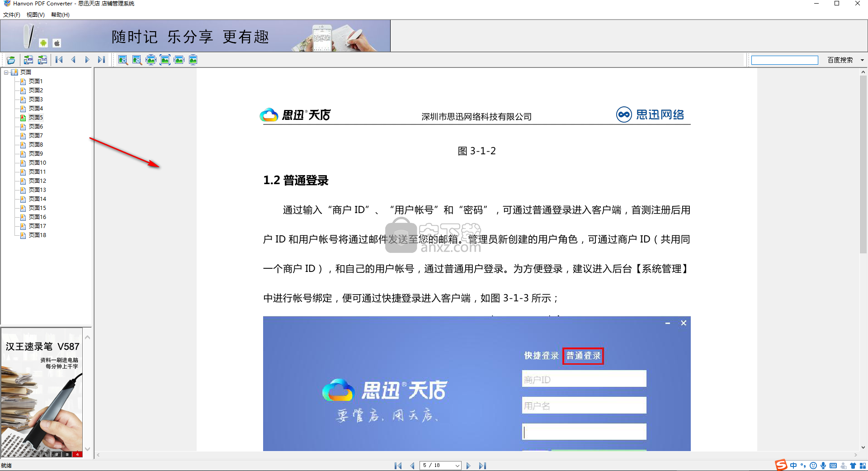Select 页面11 in the page tree
The image size is (868, 471).
point(37,172)
